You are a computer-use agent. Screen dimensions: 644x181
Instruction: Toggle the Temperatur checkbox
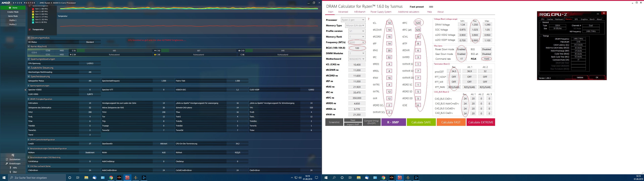pyautogui.click(x=30, y=29)
